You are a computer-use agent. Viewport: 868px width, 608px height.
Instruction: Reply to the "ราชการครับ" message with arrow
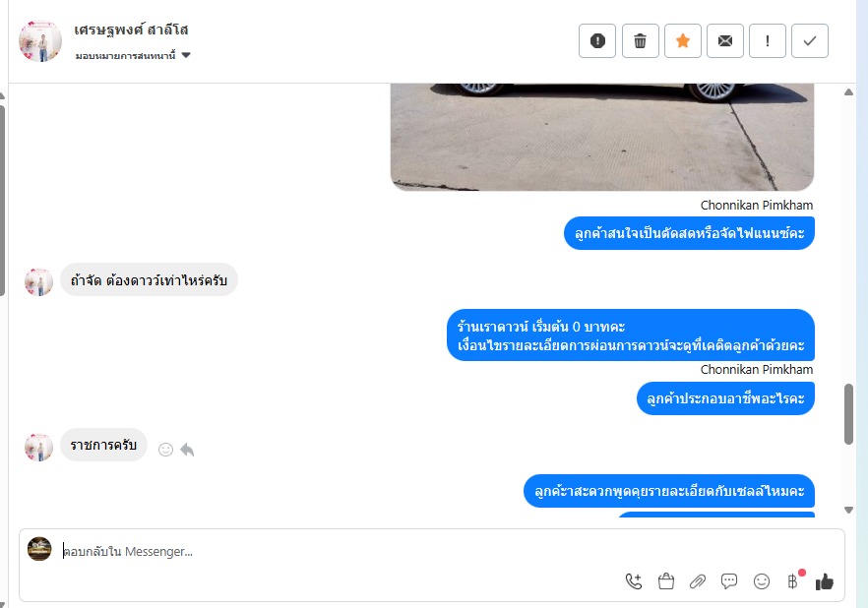tap(187, 450)
